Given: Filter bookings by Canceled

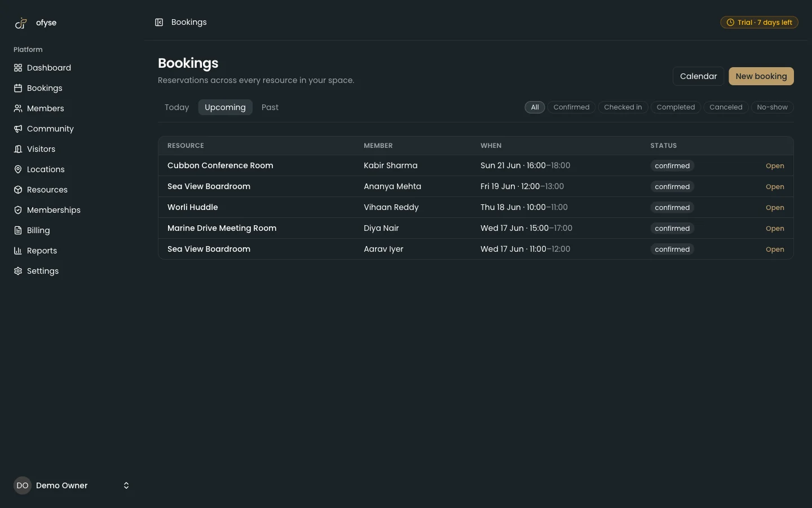Looking at the screenshot, I should click(x=726, y=107).
